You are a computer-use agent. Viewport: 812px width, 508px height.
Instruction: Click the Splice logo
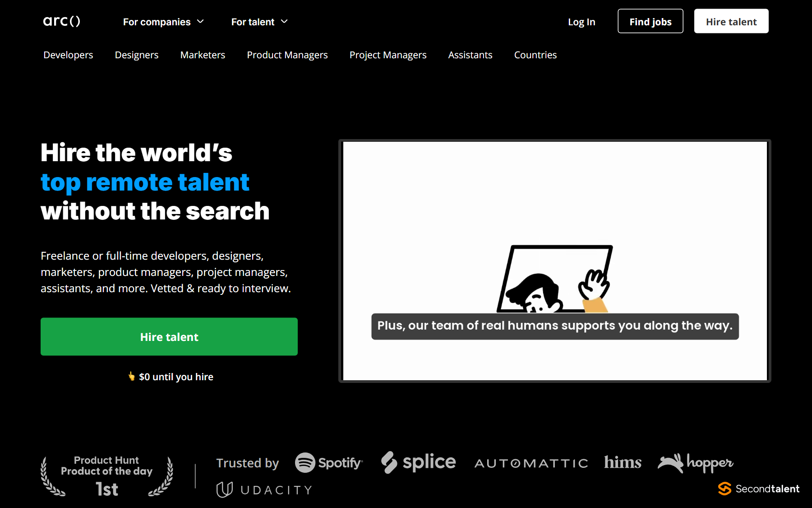tap(419, 462)
